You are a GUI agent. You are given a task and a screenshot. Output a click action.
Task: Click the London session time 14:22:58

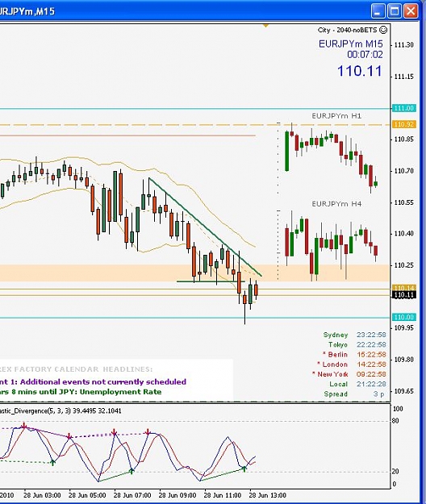[x=371, y=364]
